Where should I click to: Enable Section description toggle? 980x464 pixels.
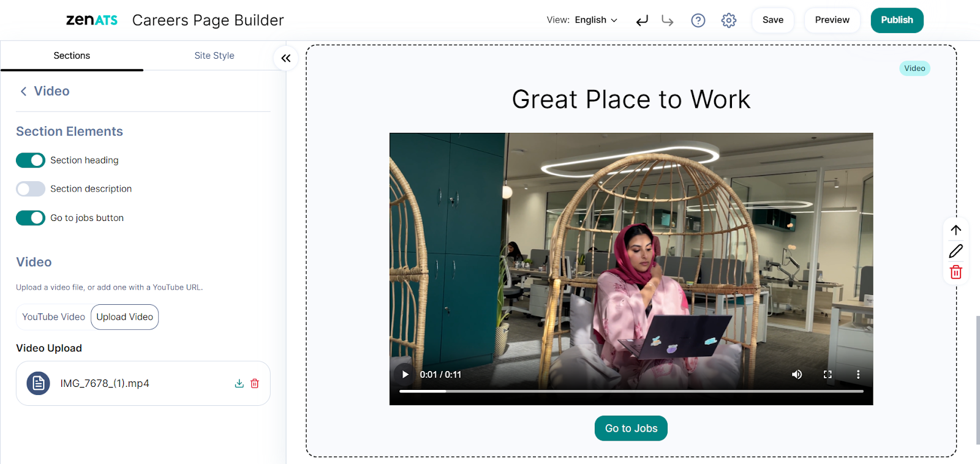[31, 189]
